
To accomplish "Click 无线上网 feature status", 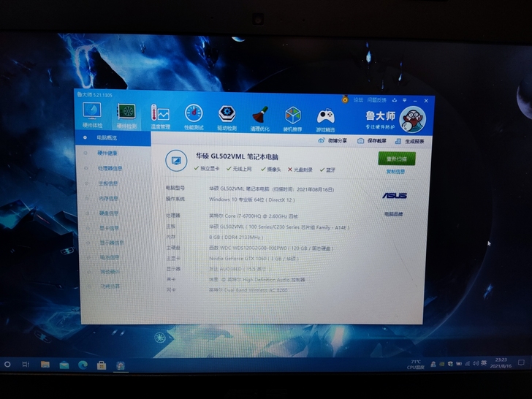I will (x=239, y=169).
